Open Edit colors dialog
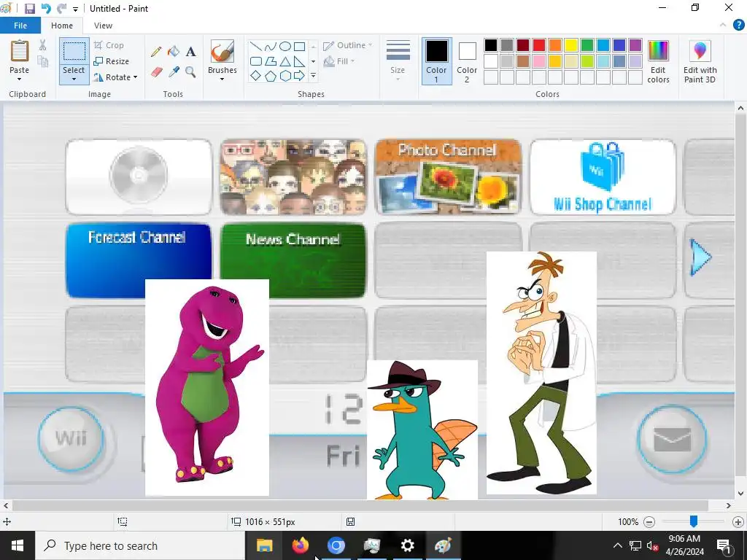Screen dimensions: 747x560 659,62
